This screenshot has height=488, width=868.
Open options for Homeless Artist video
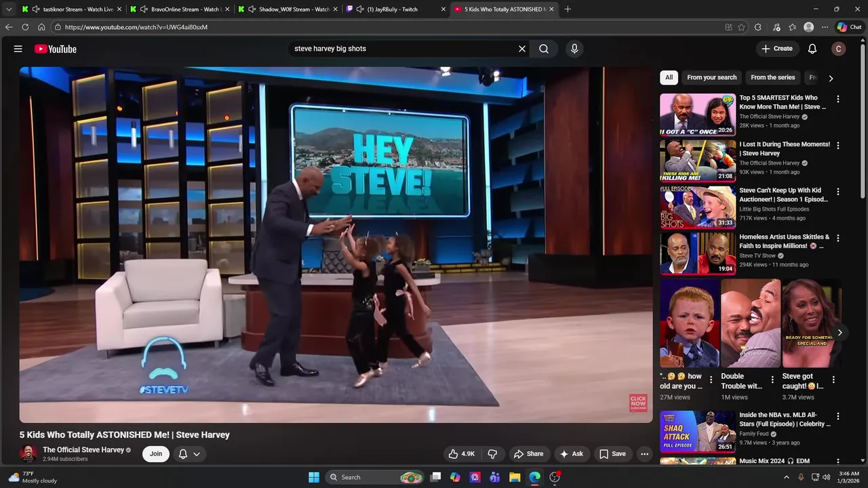coord(838,238)
